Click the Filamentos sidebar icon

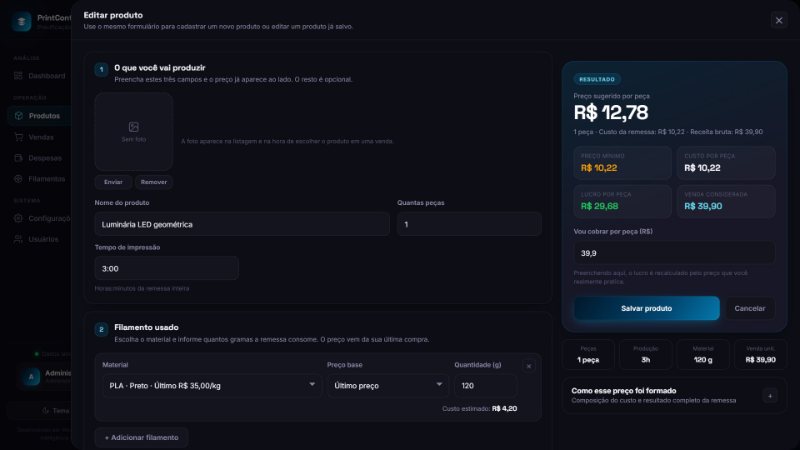[x=18, y=179]
